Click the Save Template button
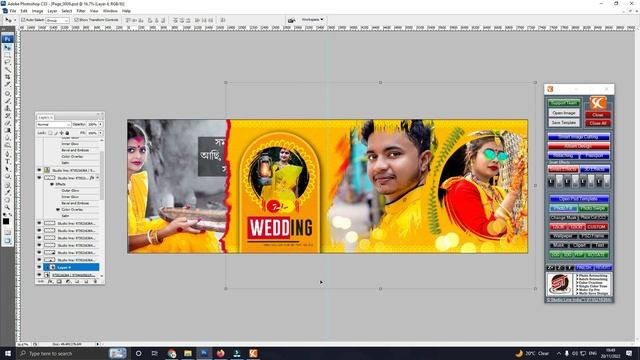The image size is (640, 360). pos(564,122)
